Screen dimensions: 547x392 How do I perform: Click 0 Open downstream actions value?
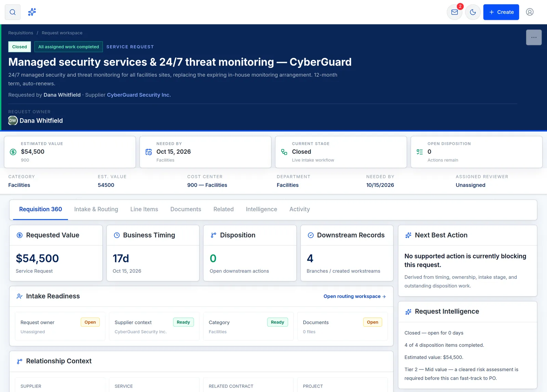(x=213, y=258)
